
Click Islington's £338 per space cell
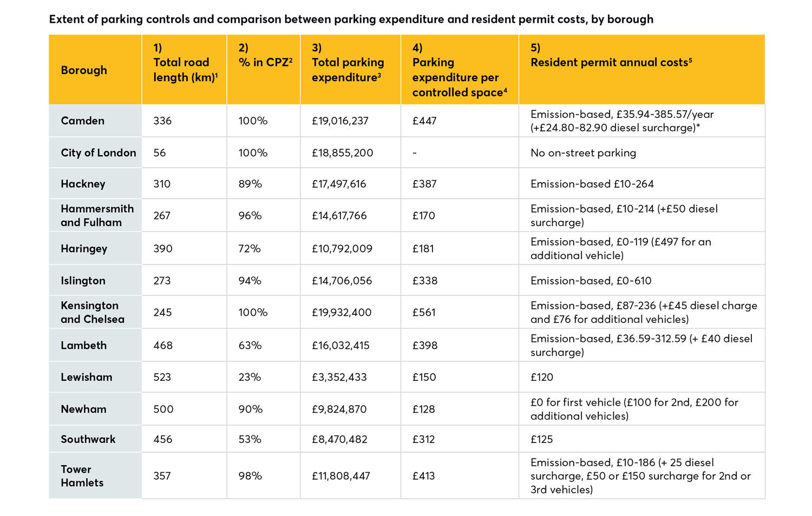(424, 281)
